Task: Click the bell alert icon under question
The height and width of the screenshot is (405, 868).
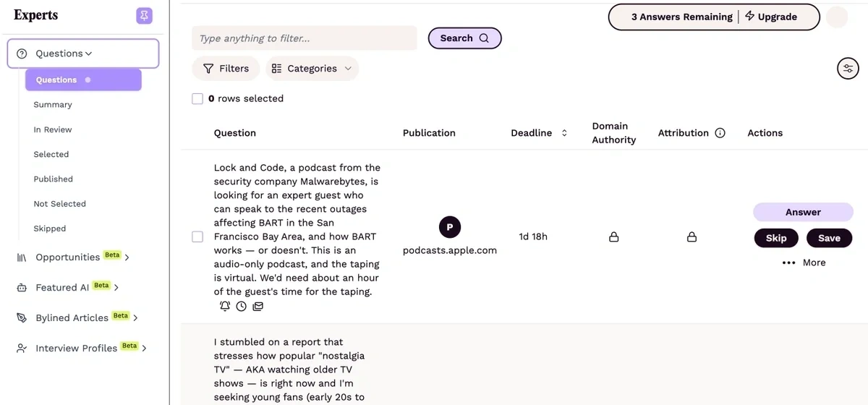Action: pos(225,306)
